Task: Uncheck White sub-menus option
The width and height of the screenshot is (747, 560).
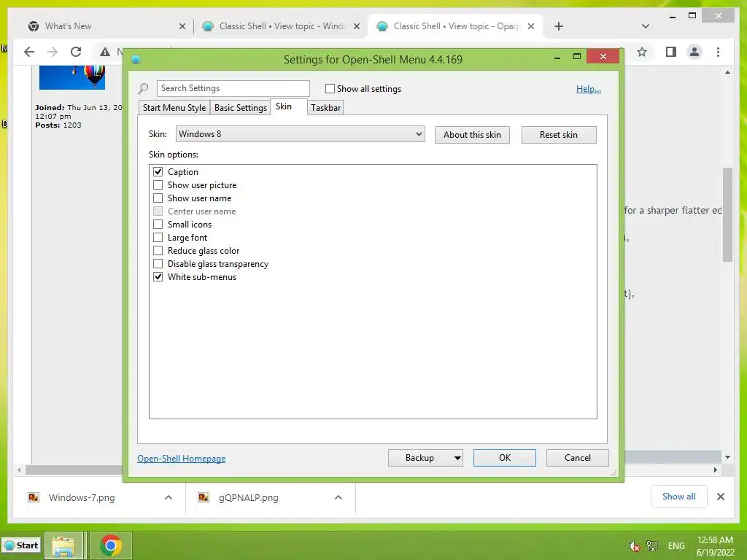Action: coord(158,276)
